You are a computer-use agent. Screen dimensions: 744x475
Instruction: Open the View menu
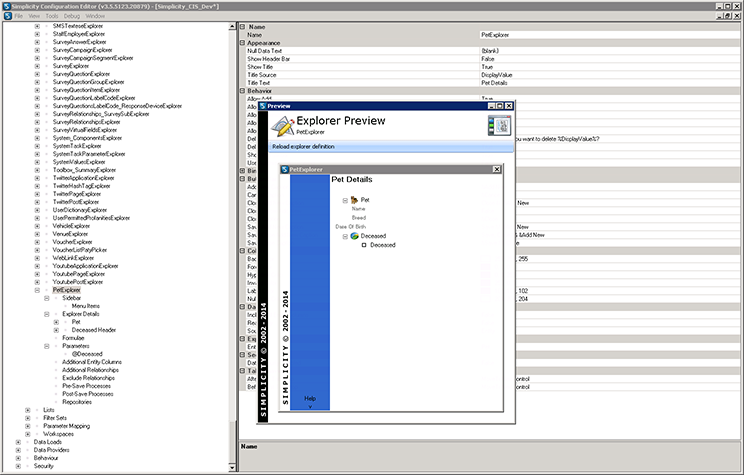click(34, 16)
